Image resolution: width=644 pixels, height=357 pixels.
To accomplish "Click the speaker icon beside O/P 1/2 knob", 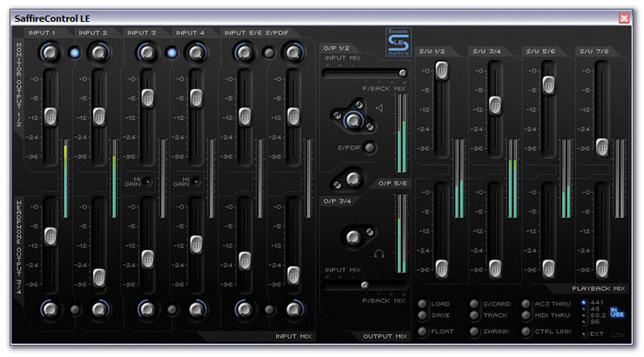I will click(379, 108).
